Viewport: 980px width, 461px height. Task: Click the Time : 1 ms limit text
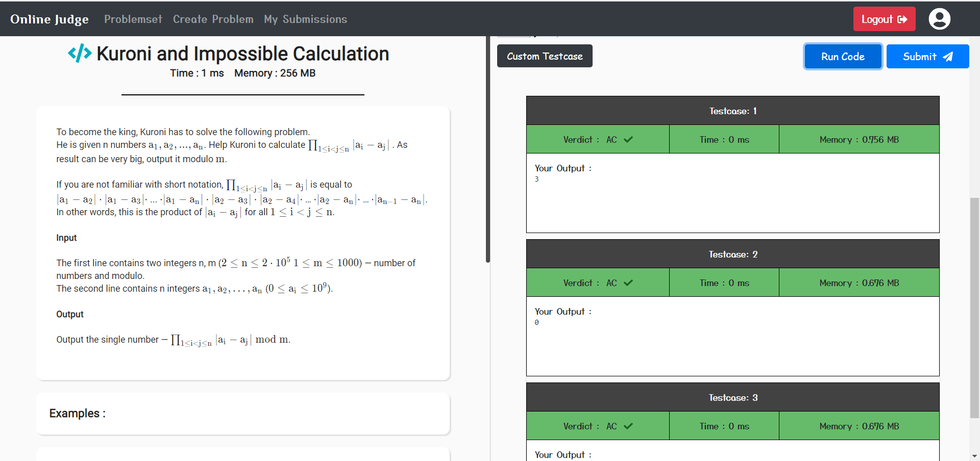coord(197,73)
